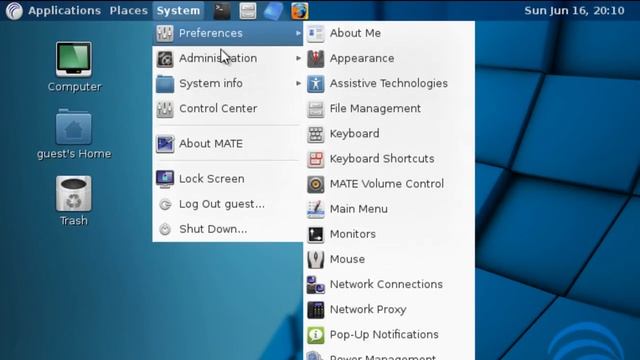640x360 pixels.
Task: Click the System info folder icon
Action: click(165, 84)
